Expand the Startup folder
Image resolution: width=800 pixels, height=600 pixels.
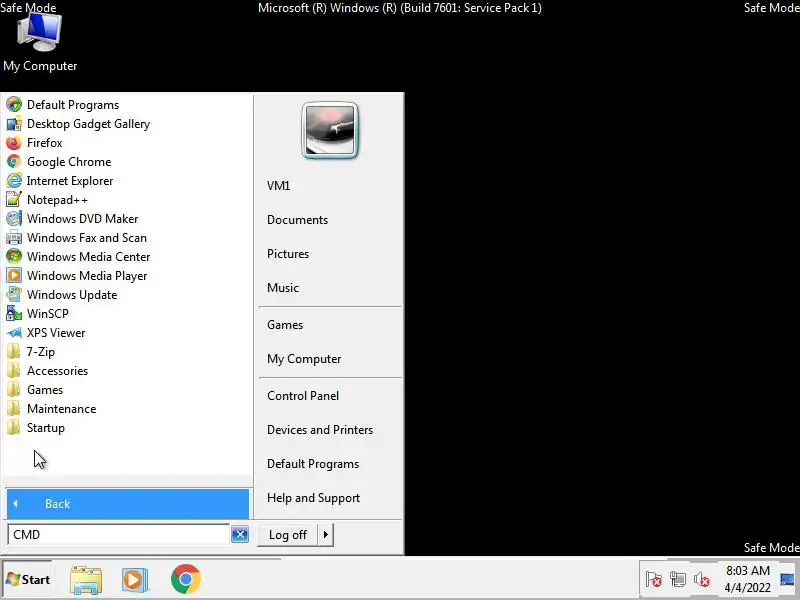click(x=36, y=428)
